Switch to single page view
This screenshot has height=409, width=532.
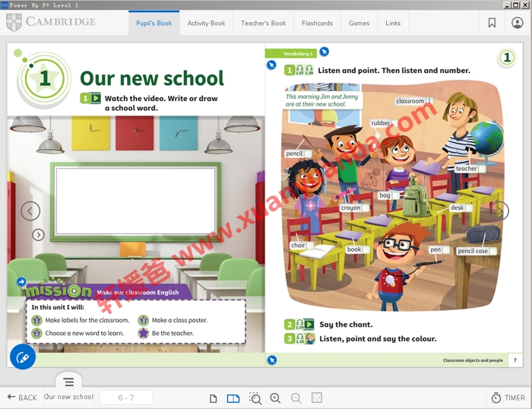pyautogui.click(x=214, y=398)
